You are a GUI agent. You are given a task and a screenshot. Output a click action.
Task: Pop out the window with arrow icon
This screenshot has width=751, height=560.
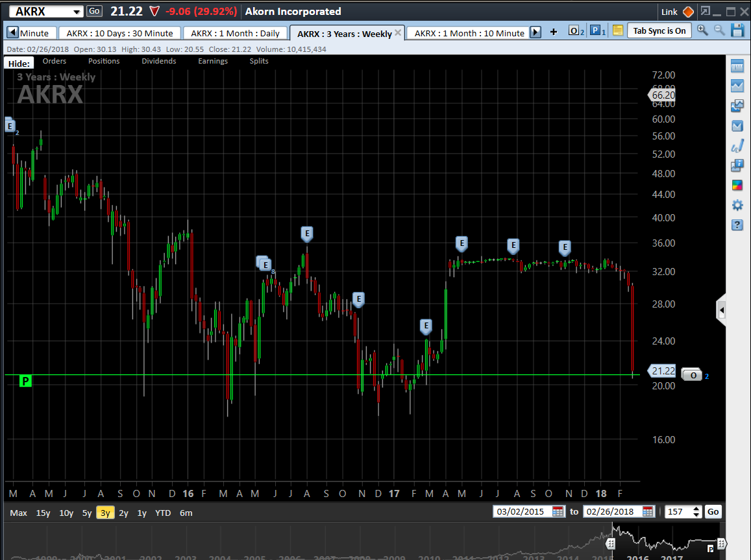[x=705, y=11]
